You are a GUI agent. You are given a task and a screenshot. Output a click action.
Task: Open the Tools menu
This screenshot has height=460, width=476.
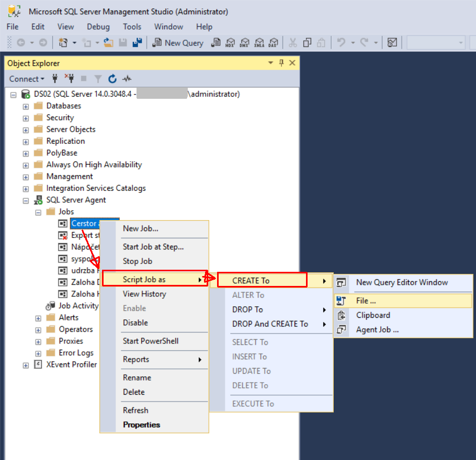click(x=132, y=27)
